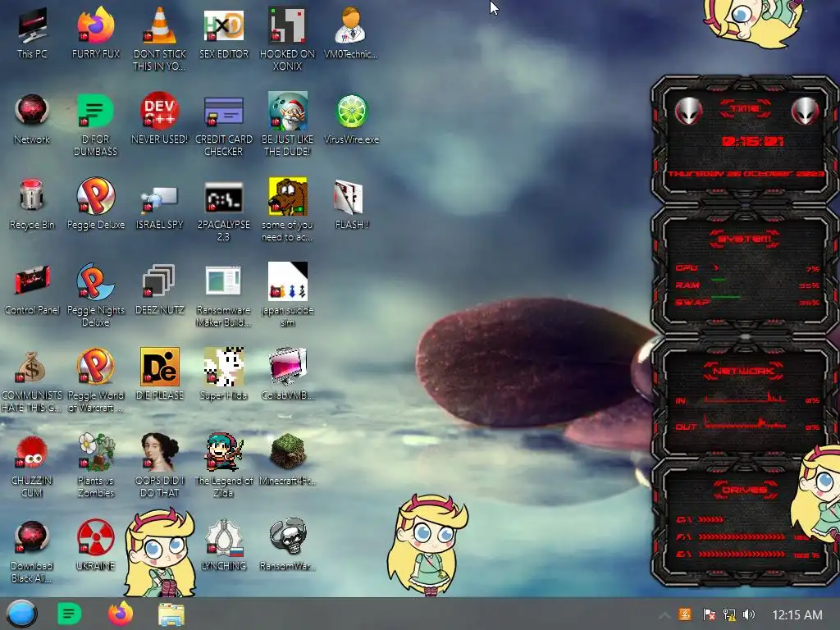Viewport: 840px width, 630px height.
Task: Select the RansomWar skull icon
Action: tap(287, 545)
